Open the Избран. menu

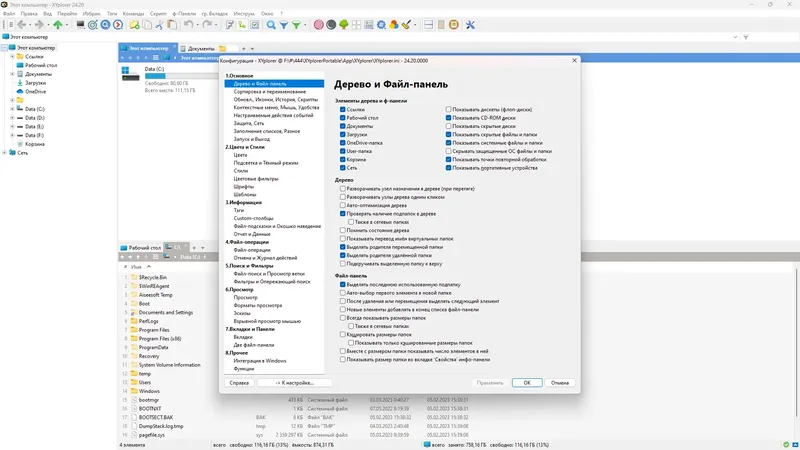click(x=91, y=14)
